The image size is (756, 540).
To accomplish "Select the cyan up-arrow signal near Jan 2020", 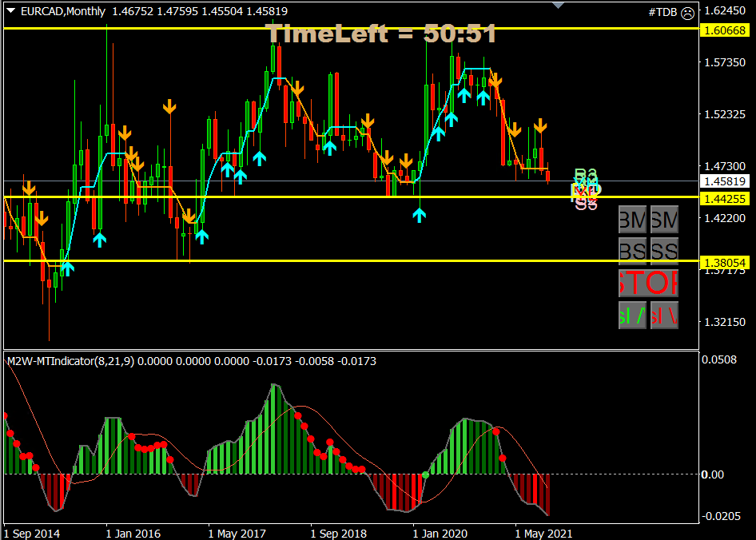I will pos(418,214).
